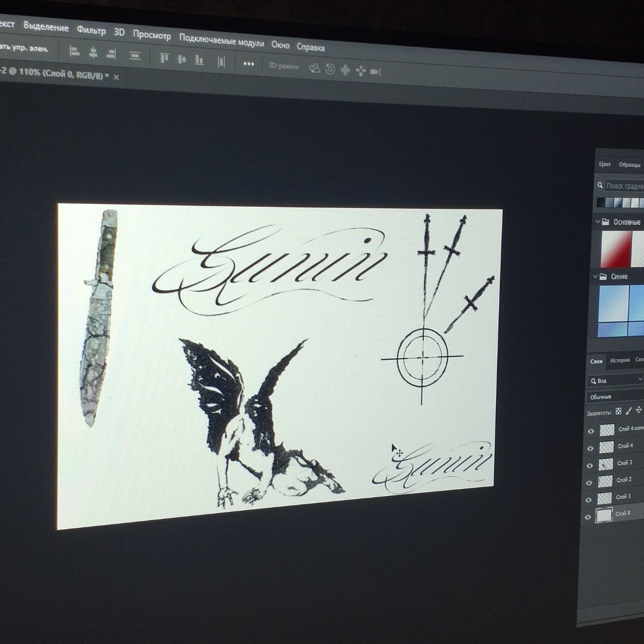Hide the Слой 1 layer
644x644 pixels.
pyautogui.click(x=589, y=500)
